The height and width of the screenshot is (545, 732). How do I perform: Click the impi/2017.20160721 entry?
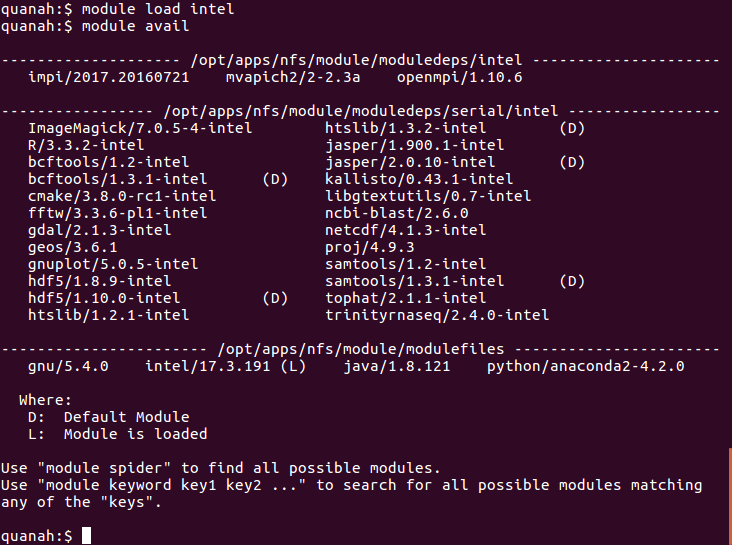point(109,77)
